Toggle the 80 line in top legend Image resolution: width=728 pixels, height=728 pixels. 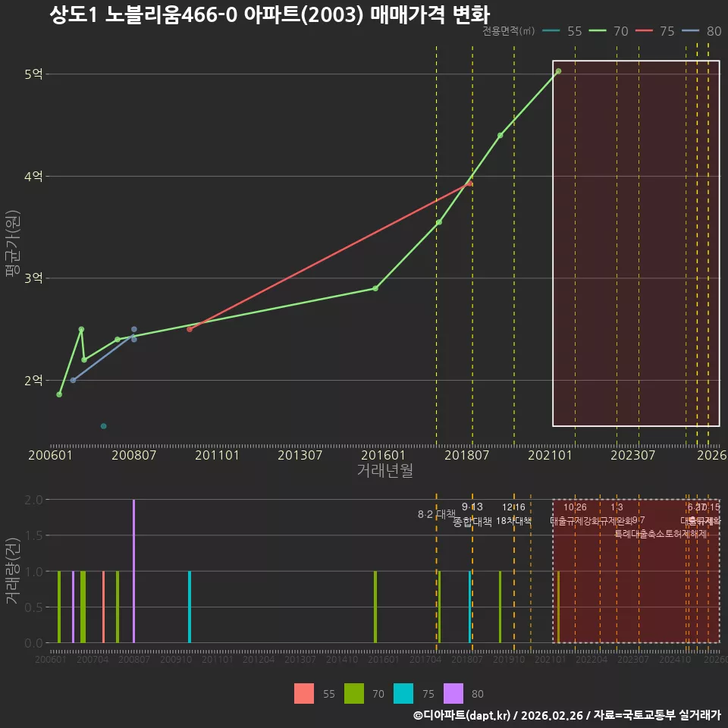701,31
